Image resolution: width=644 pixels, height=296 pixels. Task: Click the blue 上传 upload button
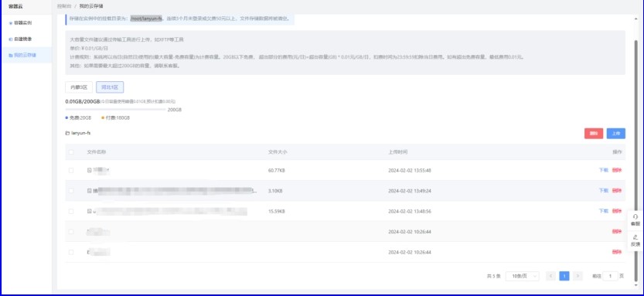point(615,134)
